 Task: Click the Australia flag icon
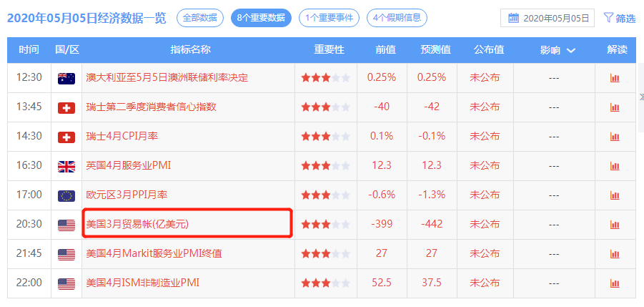click(66, 78)
